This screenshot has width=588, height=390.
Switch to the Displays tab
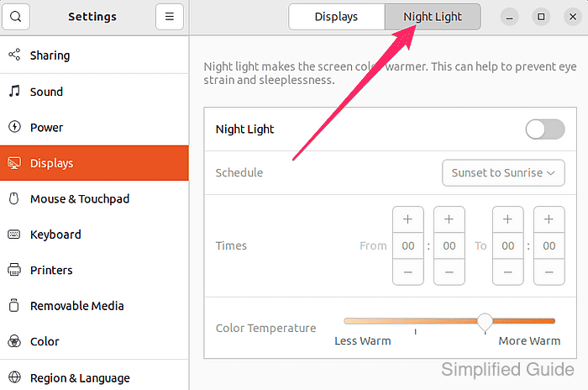click(336, 17)
